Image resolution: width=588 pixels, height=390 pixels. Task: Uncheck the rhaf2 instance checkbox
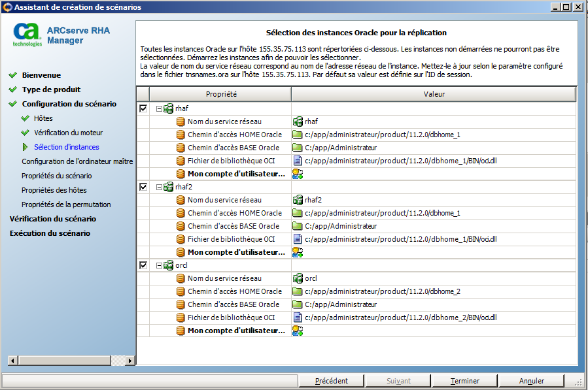(143, 187)
